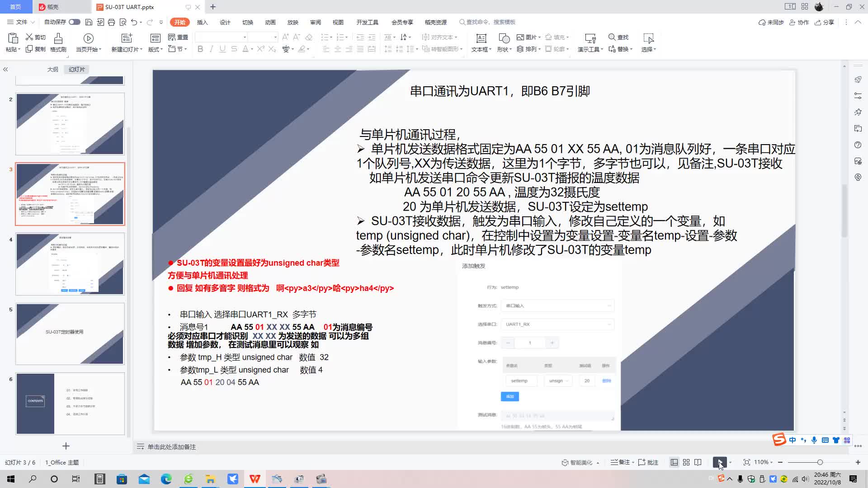Click the 批注 comments button
868x488 pixels.
coord(648,462)
